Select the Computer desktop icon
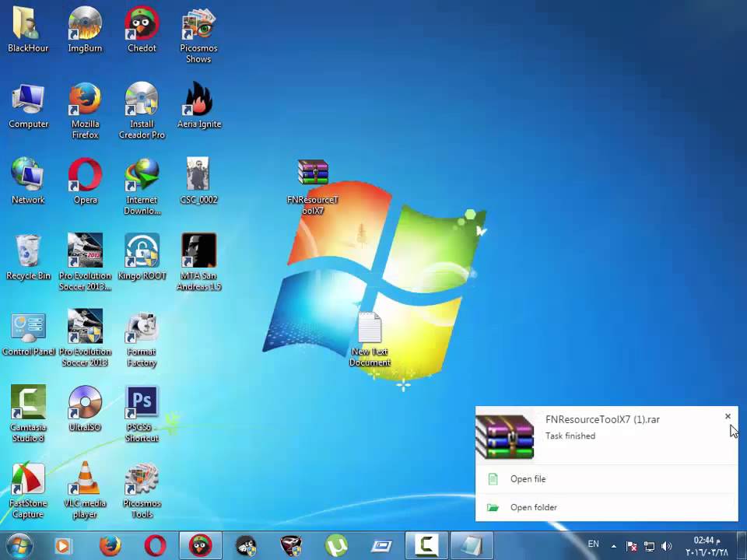 28,105
